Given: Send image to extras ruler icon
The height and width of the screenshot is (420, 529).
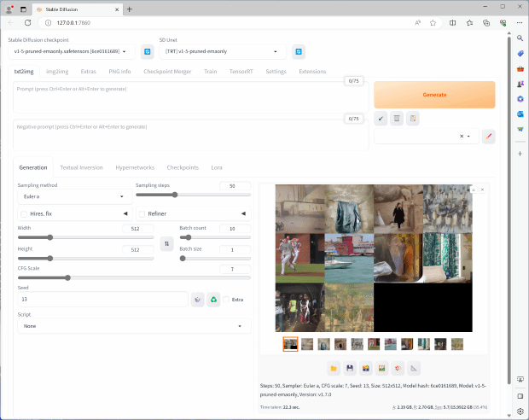Looking at the screenshot, I should pos(414,368).
